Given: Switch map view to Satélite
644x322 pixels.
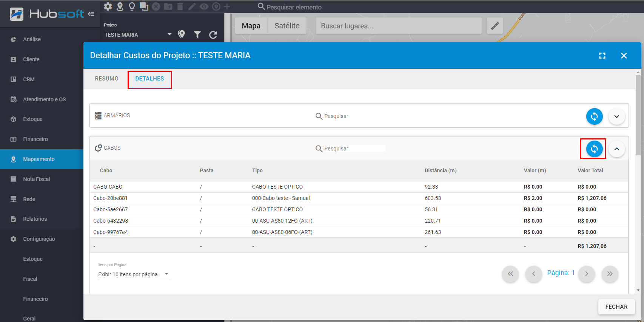Looking at the screenshot, I should [x=287, y=26].
